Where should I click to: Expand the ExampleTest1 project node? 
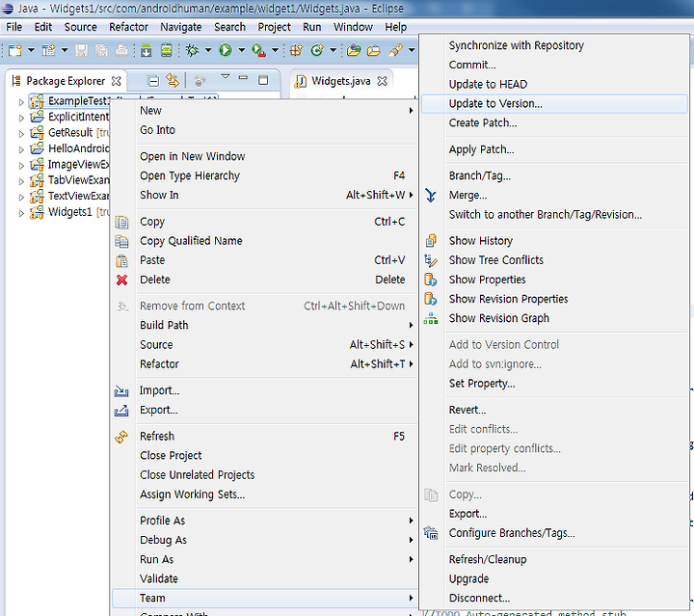pos(21,102)
